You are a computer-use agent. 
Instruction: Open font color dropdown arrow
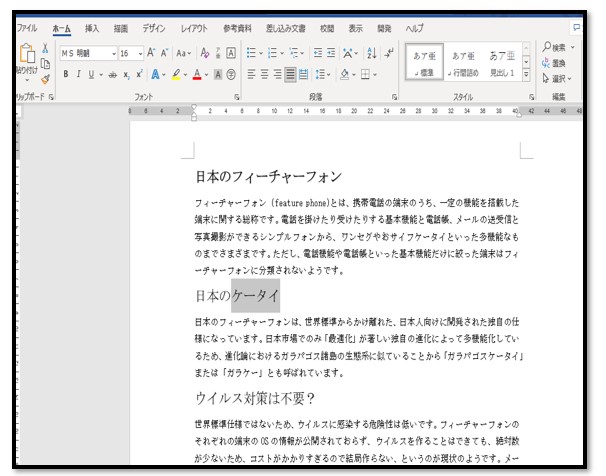tap(206, 75)
